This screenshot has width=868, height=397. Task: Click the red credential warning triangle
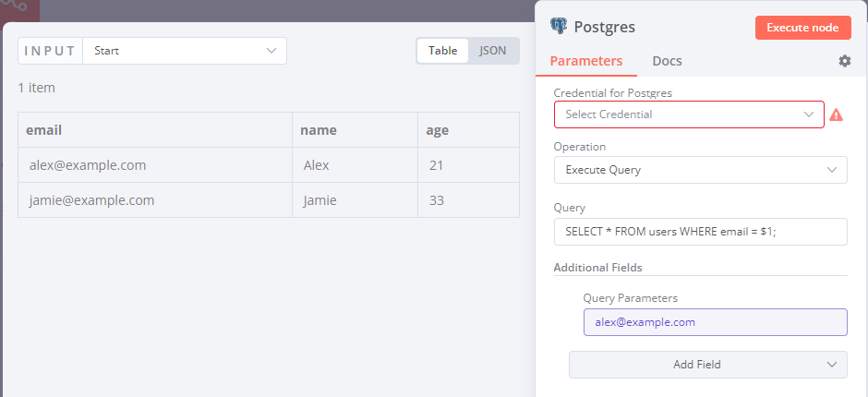pyautogui.click(x=837, y=115)
